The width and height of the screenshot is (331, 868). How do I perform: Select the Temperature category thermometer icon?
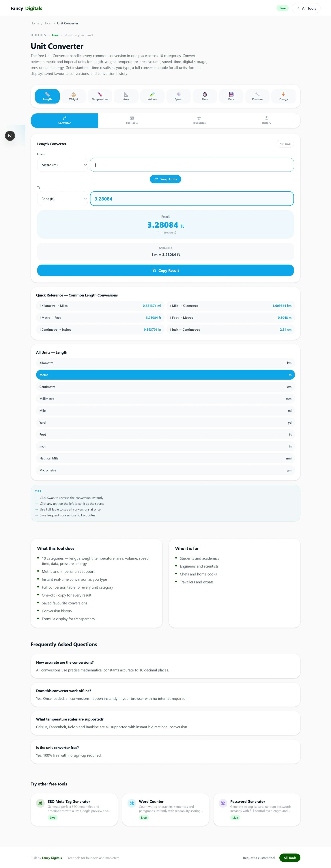click(100, 94)
